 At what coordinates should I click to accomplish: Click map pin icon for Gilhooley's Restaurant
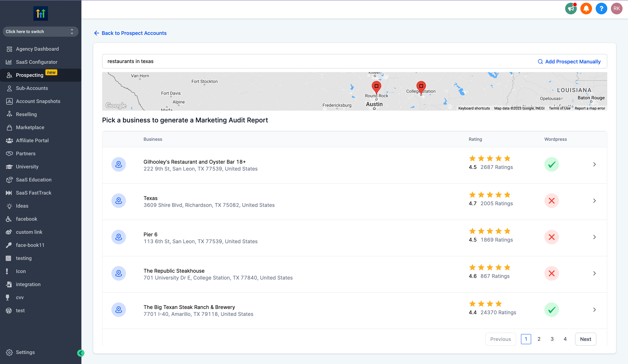pos(119,164)
